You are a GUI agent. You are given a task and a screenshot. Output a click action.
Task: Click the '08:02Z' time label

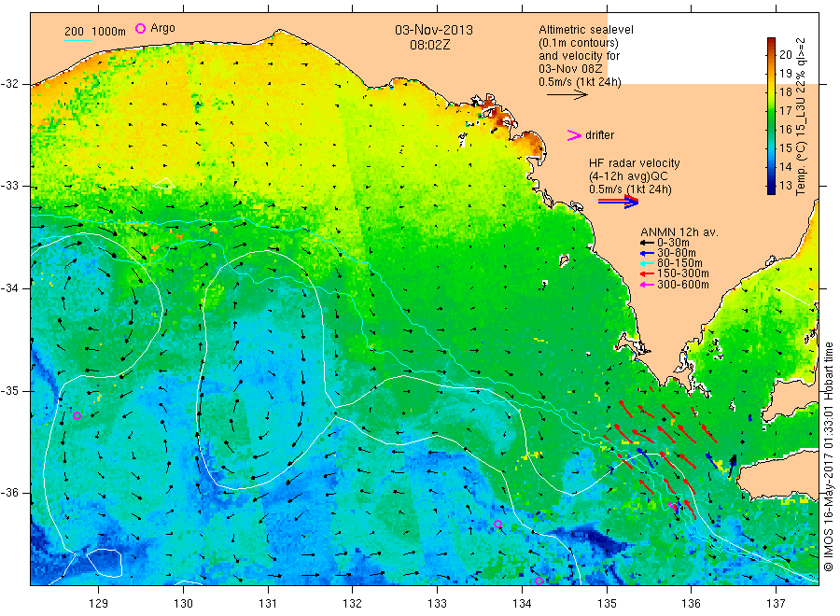(430, 45)
